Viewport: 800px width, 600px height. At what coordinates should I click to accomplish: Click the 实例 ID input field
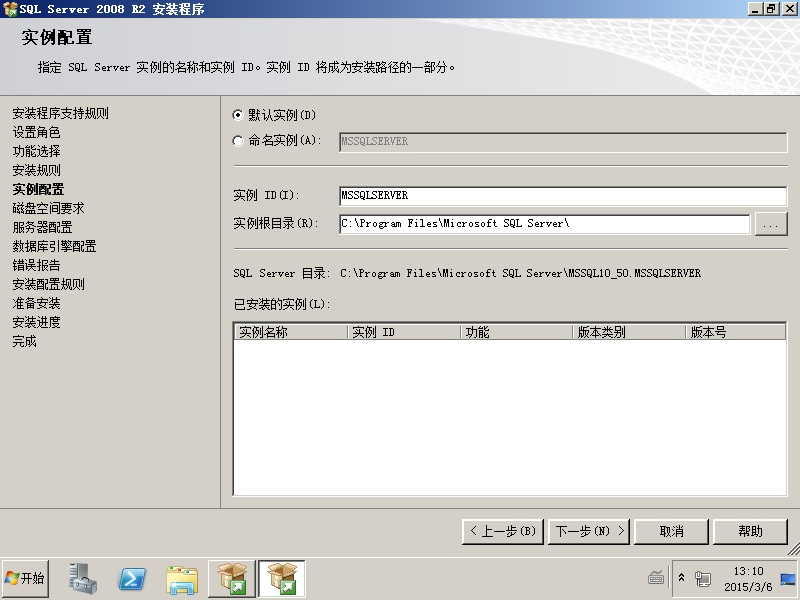tap(563, 196)
